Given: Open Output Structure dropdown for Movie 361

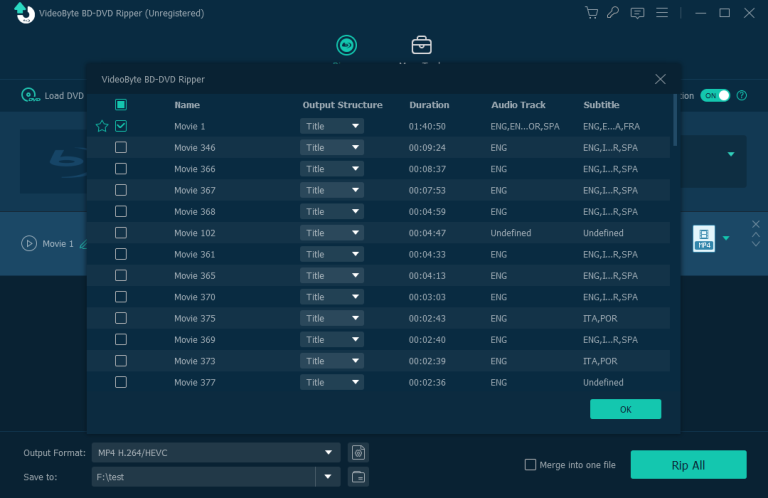Looking at the screenshot, I should coord(332,254).
